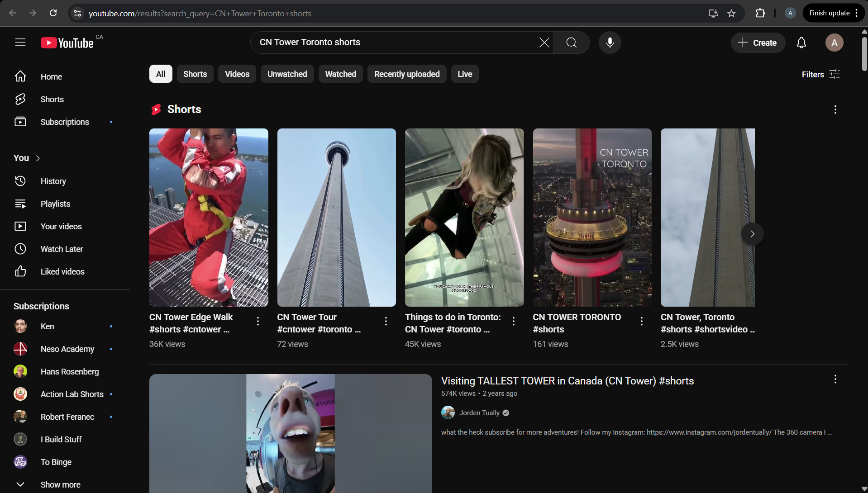Focus the browser address bar URL
The width and height of the screenshot is (868, 493).
pyautogui.click(x=200, y=14)
